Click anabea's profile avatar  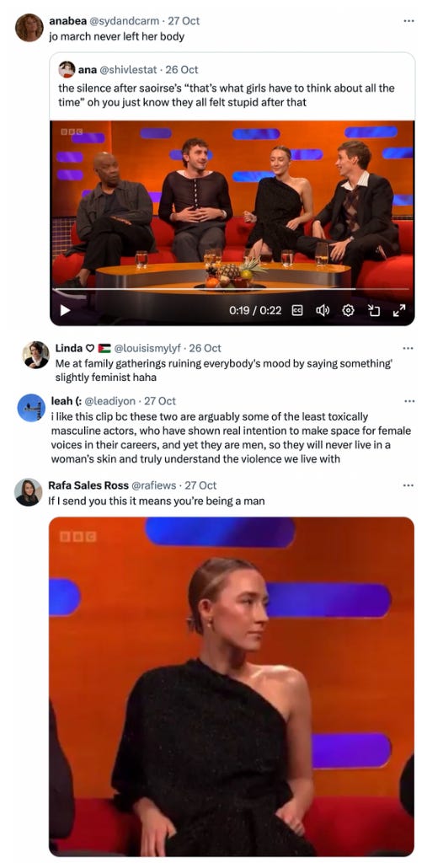(x=29, y=29)
